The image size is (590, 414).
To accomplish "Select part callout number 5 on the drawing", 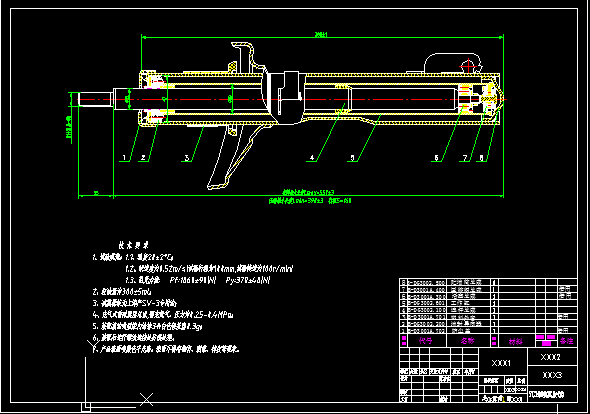I will tap(352, 158).
